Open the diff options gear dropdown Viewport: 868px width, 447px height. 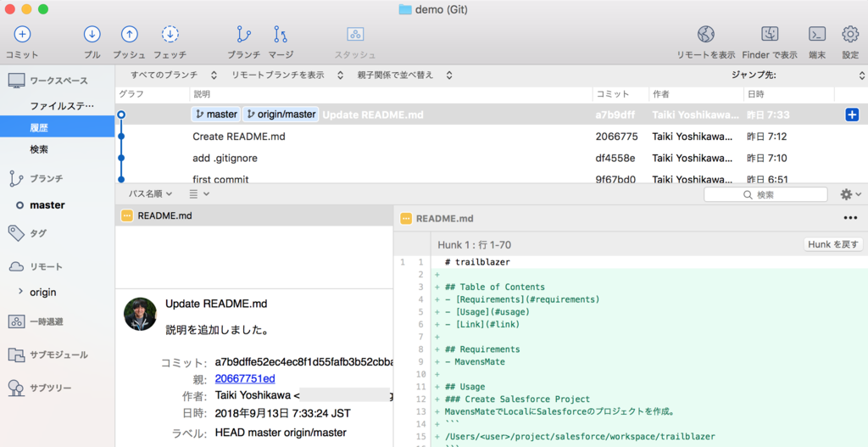pyautogui.click(x=850, y=194)
